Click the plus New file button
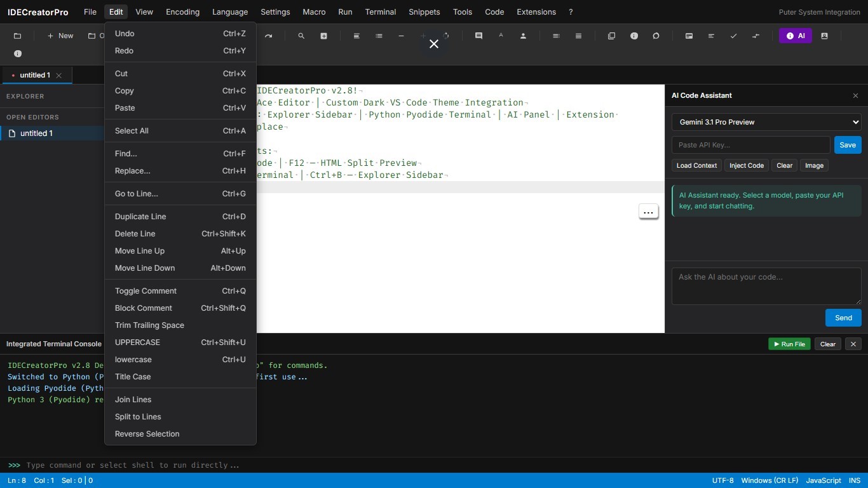 click(60, 36)
